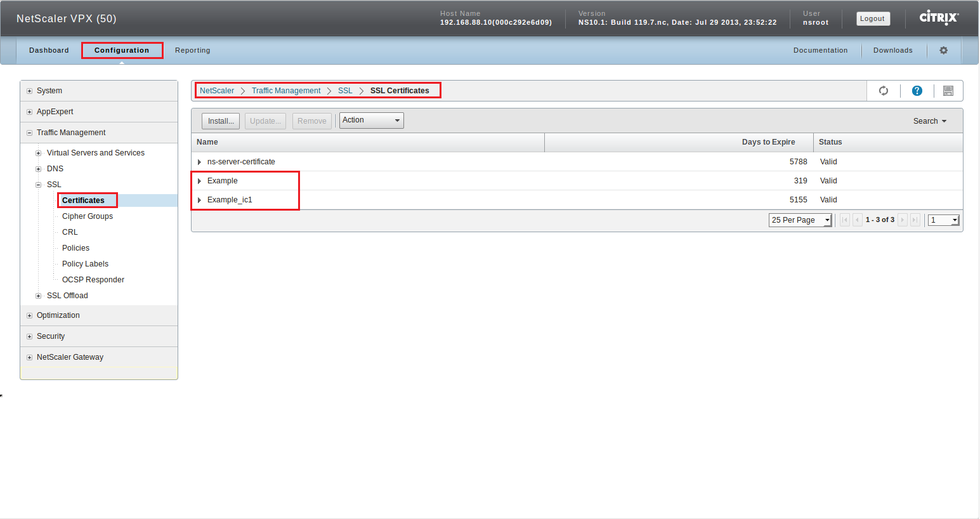Open the Downloads link

pyautogui.click(x=893, y=50)
